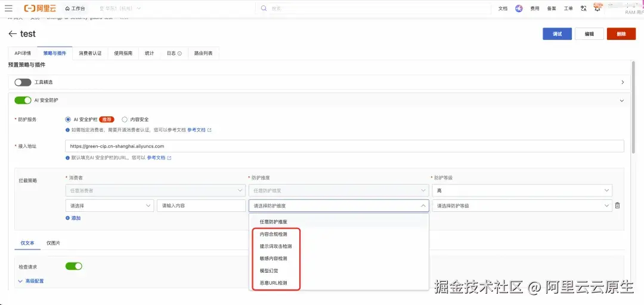
Task: Open 工单 in the top bar
Action: (568, 8)
